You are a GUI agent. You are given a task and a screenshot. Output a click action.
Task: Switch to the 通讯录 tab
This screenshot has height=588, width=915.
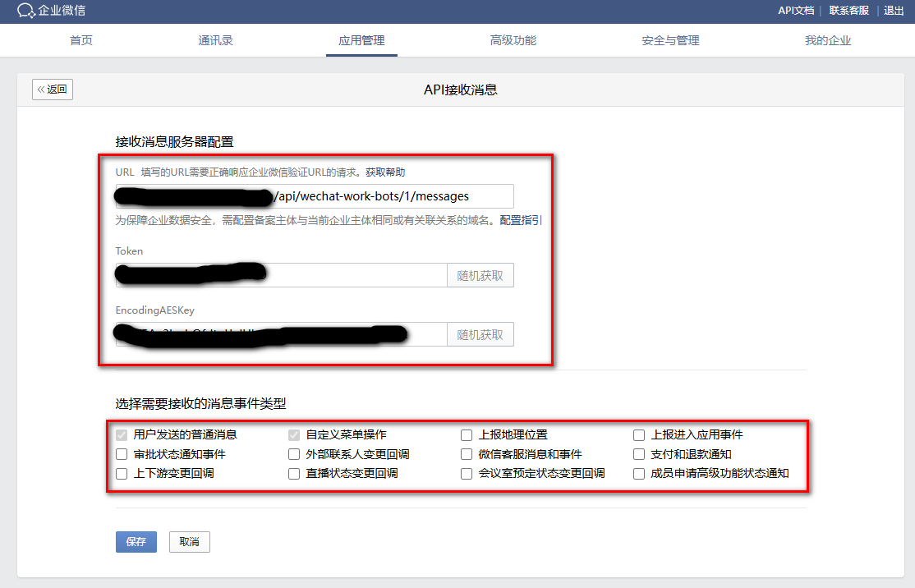(x=215, y=40)
